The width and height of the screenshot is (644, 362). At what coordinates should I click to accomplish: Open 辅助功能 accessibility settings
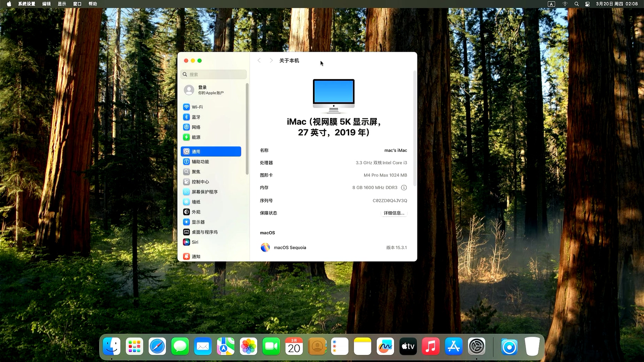click(211, 162)
